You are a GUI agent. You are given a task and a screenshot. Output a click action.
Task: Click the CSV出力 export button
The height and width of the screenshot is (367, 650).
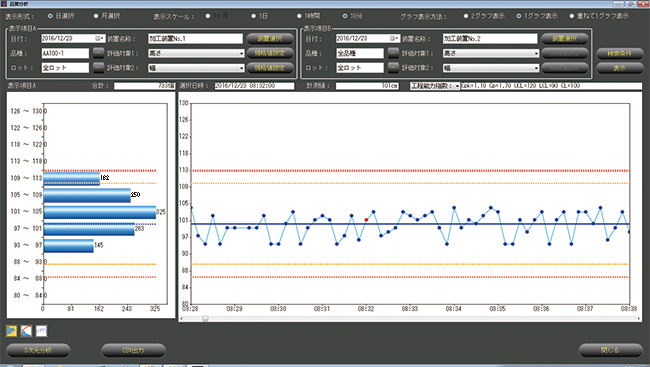[x=133, y=350]
